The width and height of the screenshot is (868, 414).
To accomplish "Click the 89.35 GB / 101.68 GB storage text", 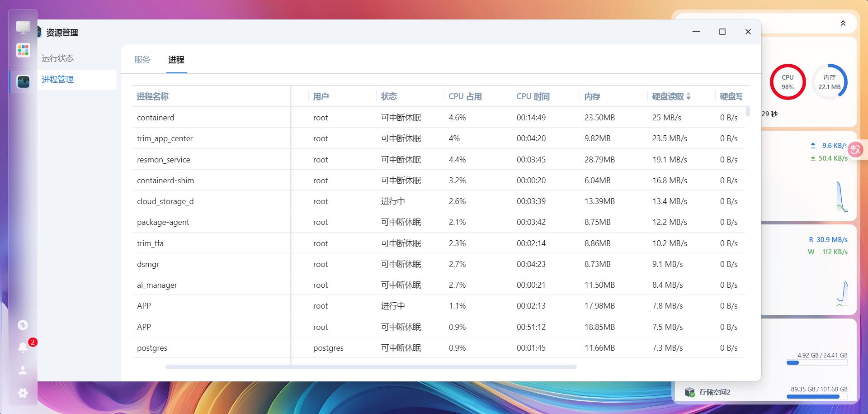I will tap(819, 389).
